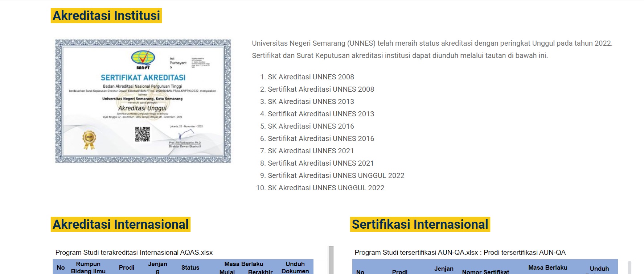Click the Akreditasi Internasional heading
Screen dimensions: 644x274
pos(120,224)
